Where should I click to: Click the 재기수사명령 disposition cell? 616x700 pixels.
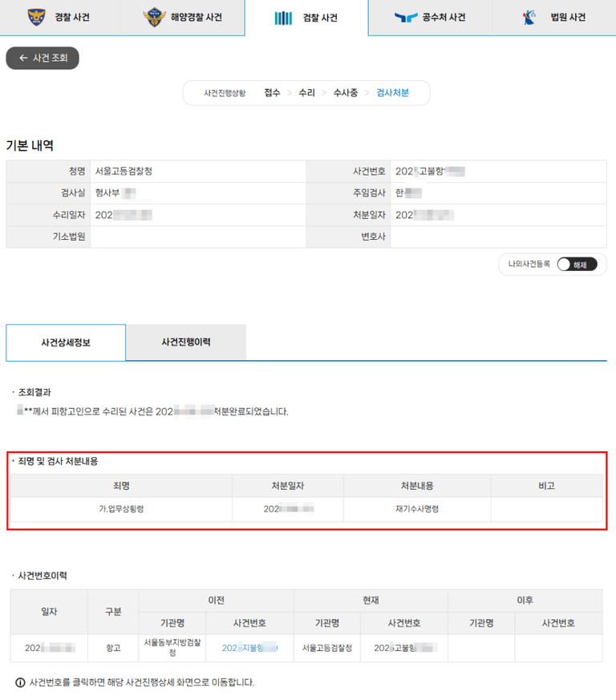point(417,509)
